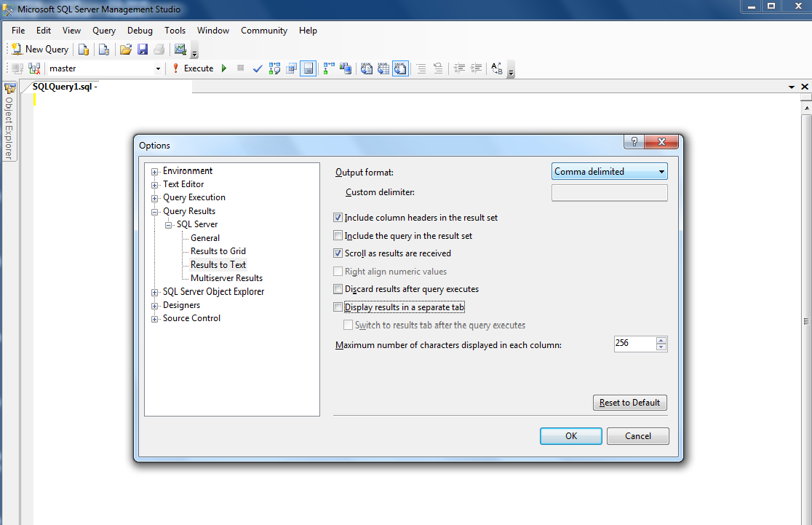The width and height of the screenshot is (812, 525).
Task: Click the Execute button with red exclamation
Action: (x=193, y=68)
